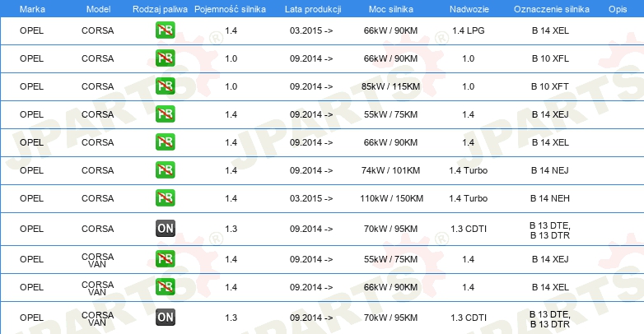Click the petrol icon in the B 10 XFL row
The width and height of the screenshot is (644, 334).
coord(165,58)
